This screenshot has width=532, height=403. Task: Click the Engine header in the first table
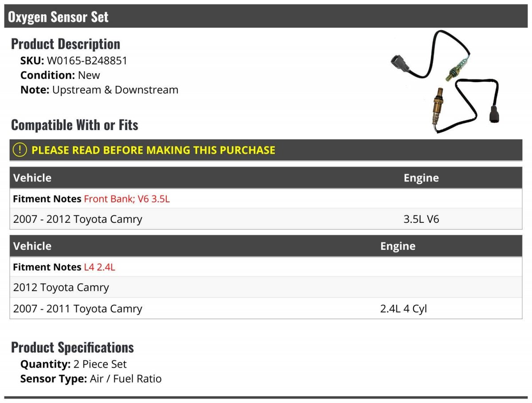[x=421, y=178]
